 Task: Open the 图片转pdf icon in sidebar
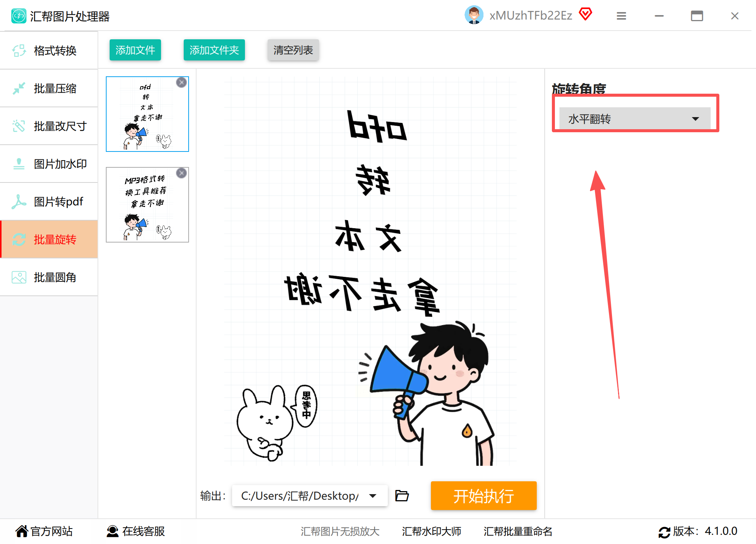pyautogui.click(x=19, y=202)
